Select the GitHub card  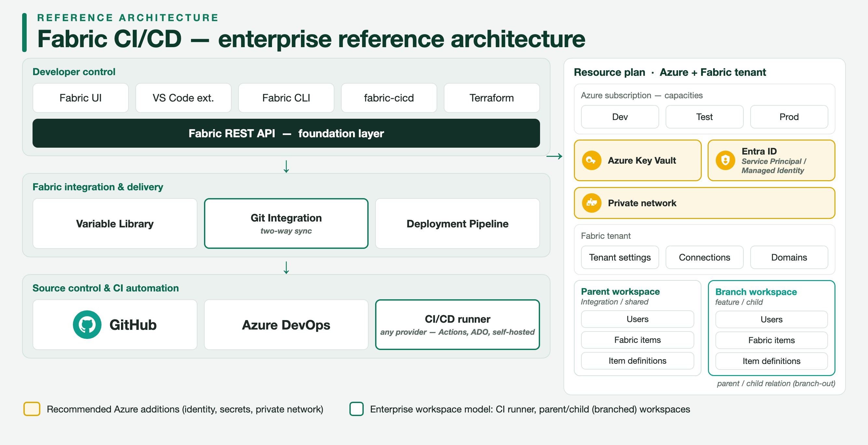(115, 325)
